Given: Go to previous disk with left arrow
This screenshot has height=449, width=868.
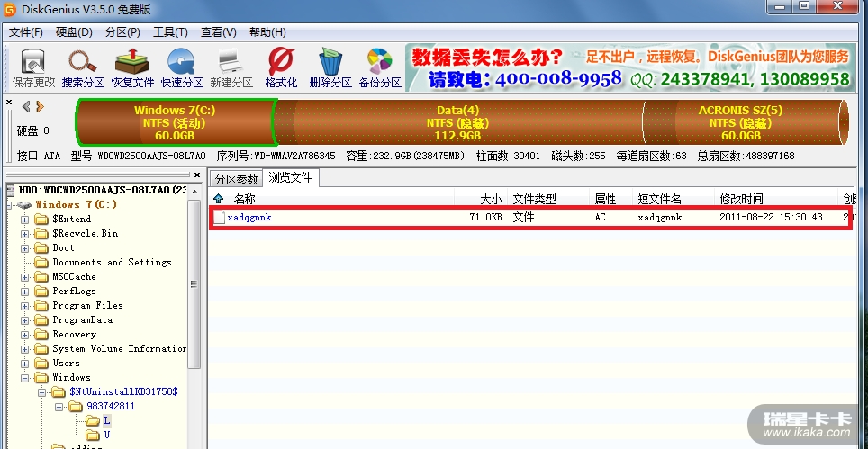Looking at the screenshot, I should pyautogui.click(x=26, y=107).
